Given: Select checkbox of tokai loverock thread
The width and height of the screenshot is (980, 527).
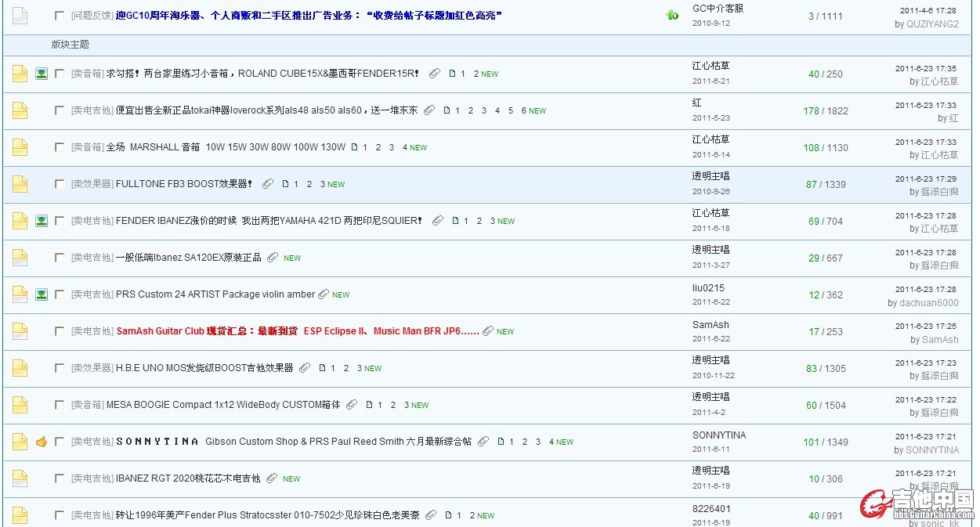Looking at the screenshot, I should (60, 110).
